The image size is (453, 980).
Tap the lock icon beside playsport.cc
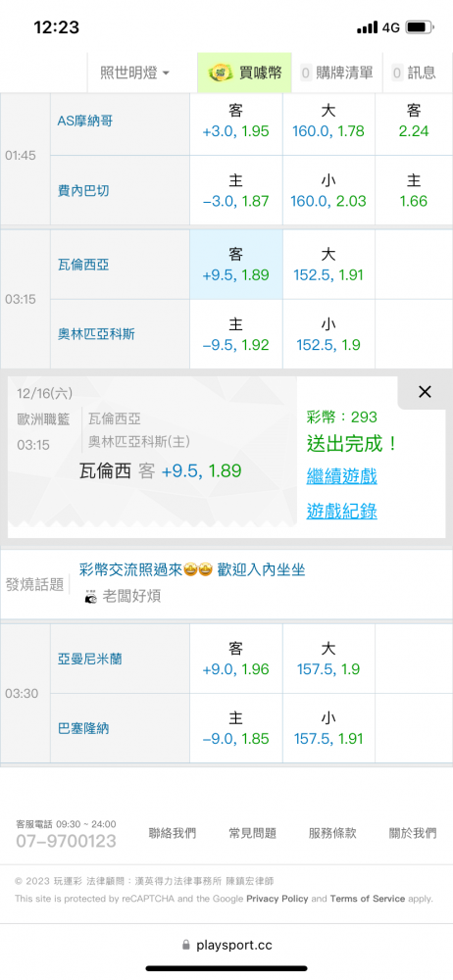tap(185, 945)
